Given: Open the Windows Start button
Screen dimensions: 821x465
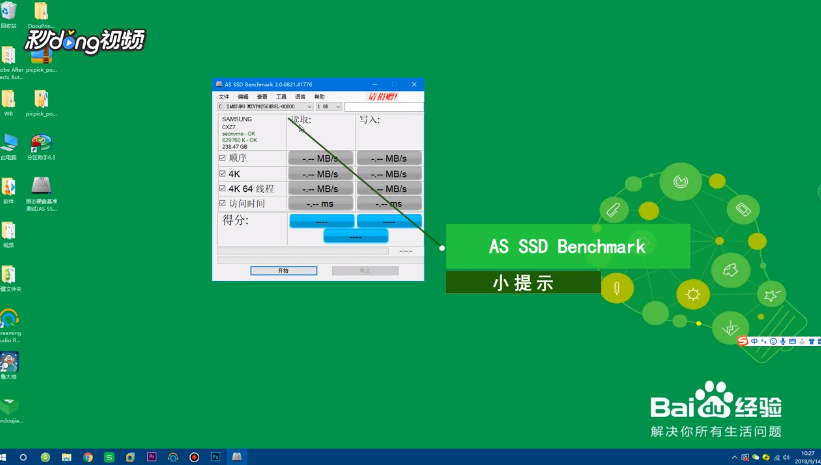Looking at the screenshot, I should point(3,457).
